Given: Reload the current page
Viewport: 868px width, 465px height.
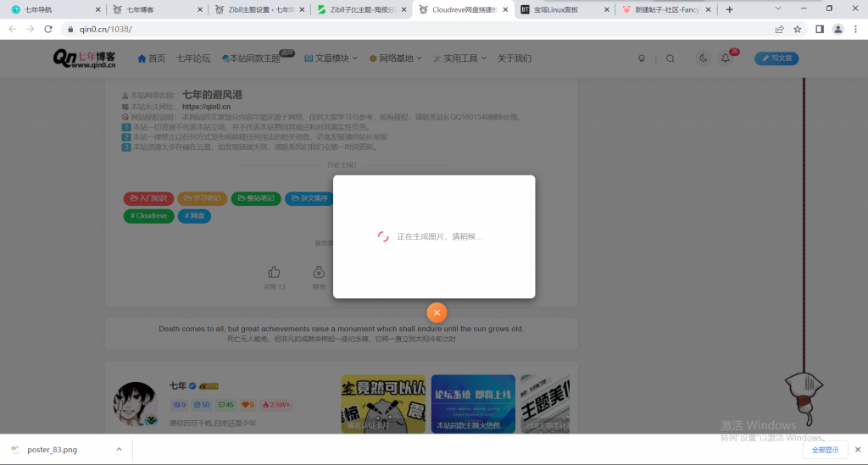Looking at the screenshot, I should (x=48, y=29).
